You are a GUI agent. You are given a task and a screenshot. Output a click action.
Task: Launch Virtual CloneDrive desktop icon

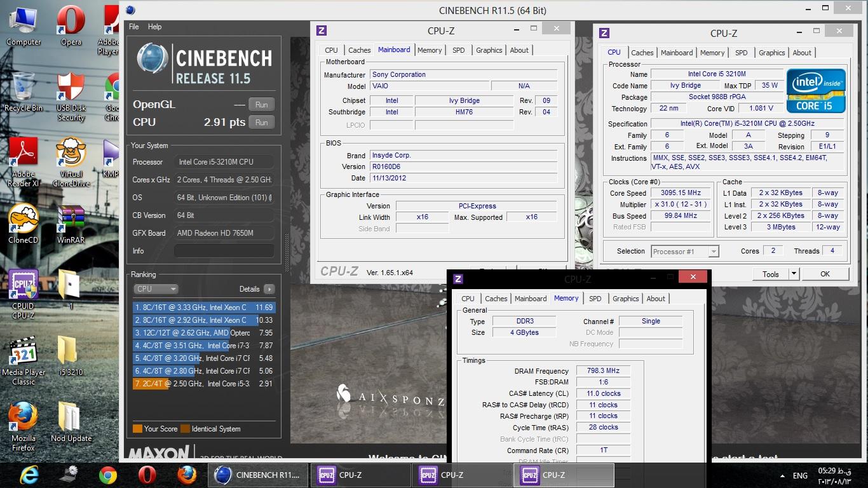point(71,163)
